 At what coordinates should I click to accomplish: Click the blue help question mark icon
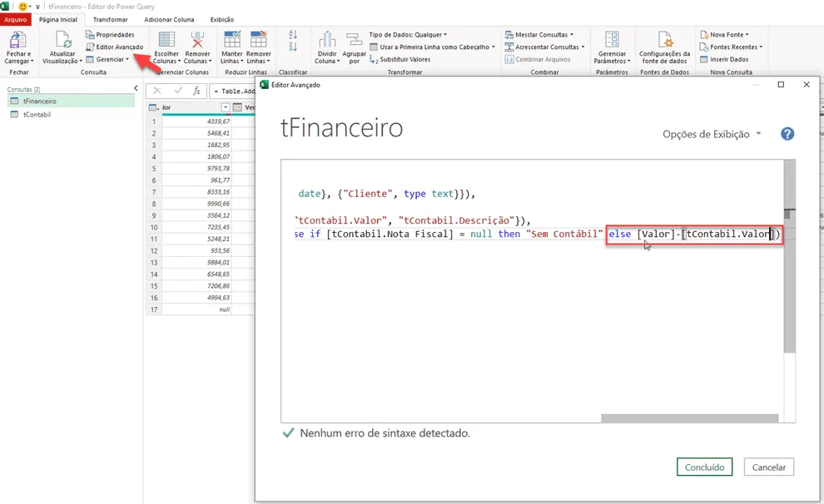tap(787, 134)
